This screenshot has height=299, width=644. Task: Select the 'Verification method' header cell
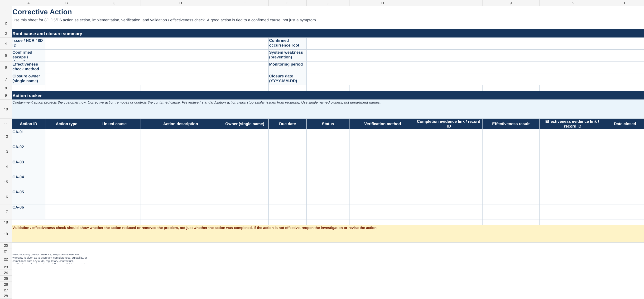coord(383,124)
